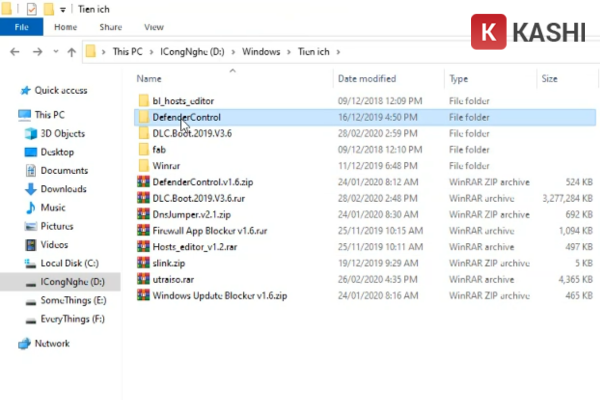Open the Winrar folder
Screen dimensions: 600x400
tap(165, 165)
